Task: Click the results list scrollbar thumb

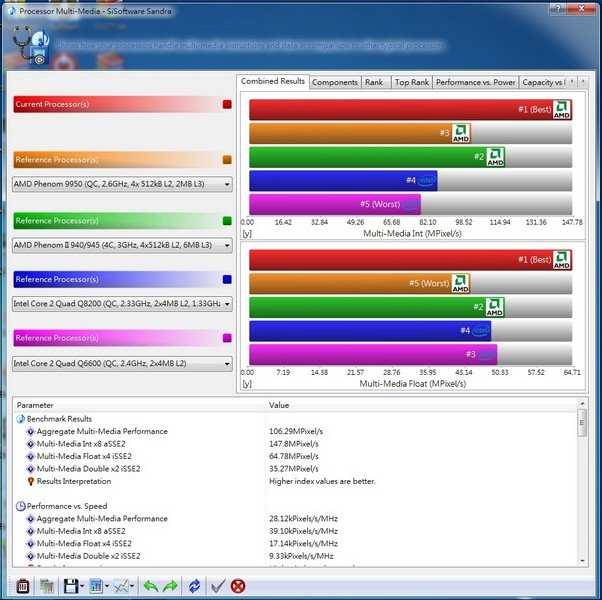Action: (582, 423)
